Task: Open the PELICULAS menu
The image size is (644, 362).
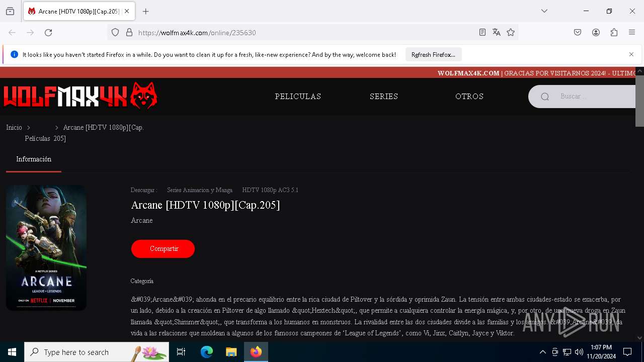Action: [x=298, y=97]
